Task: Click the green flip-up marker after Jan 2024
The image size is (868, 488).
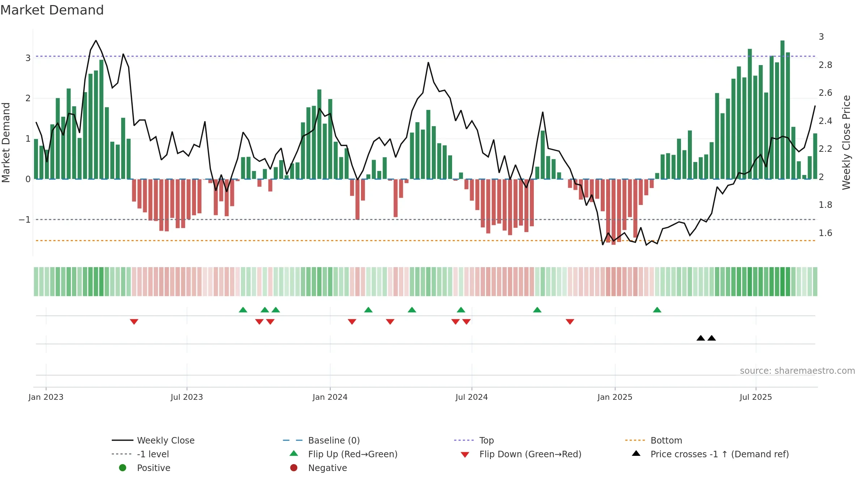Action: click(x=369, y=310)
